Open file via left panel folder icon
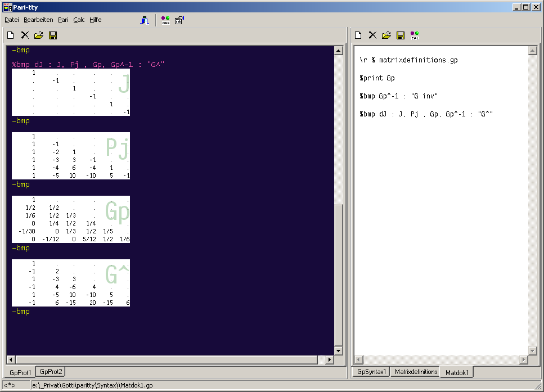Image resolution: width=544 pixels, height=392 pixels. tap(39, 35)
